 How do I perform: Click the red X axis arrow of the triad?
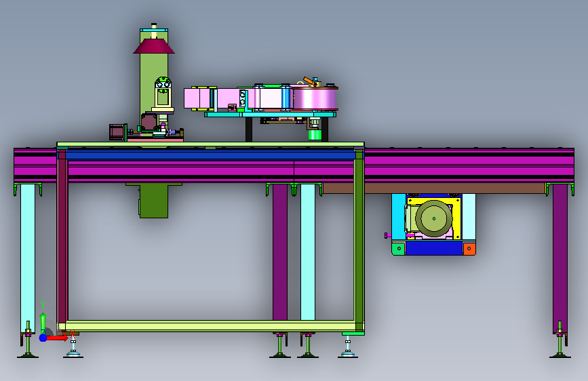(57, 338)
